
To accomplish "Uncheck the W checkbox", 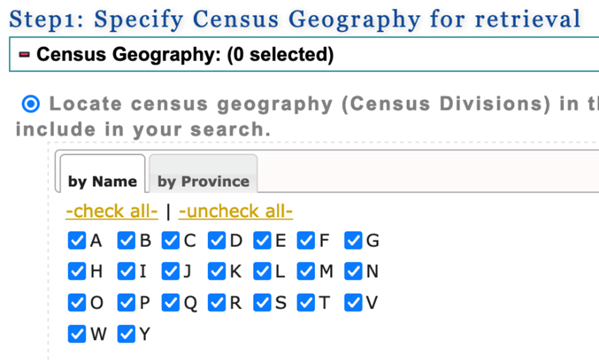I will tap(77, 333).
